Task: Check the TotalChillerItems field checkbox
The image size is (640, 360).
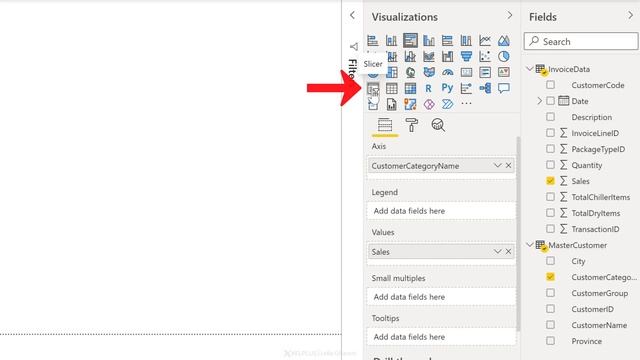Action: click(x=550, y=197)
